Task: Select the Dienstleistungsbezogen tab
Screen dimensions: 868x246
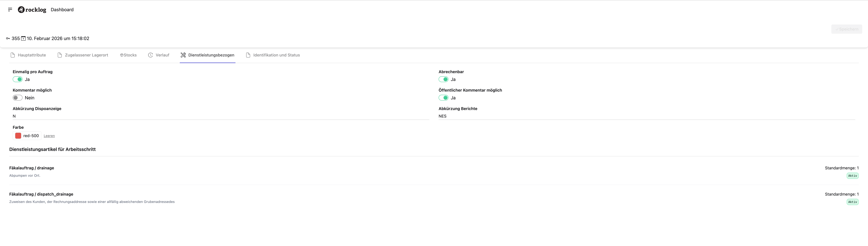Action: tap(208, 55)
